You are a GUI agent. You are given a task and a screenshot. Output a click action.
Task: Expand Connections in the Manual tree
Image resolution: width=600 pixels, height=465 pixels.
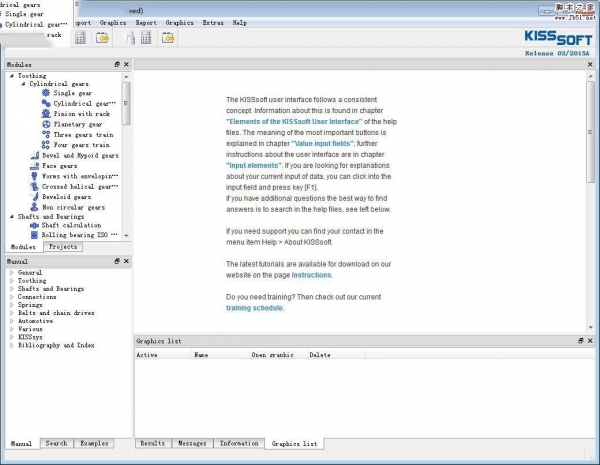pyautogui.click(x=12, y=297)
